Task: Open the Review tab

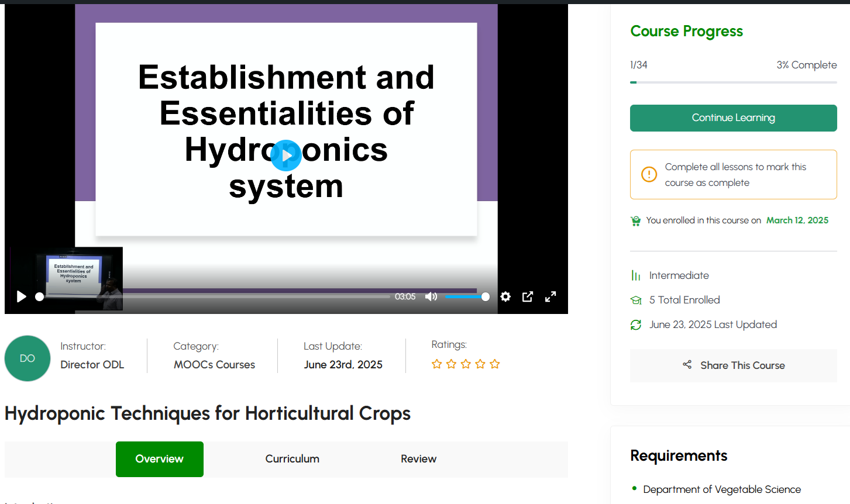Action: (x=418, y=459)
